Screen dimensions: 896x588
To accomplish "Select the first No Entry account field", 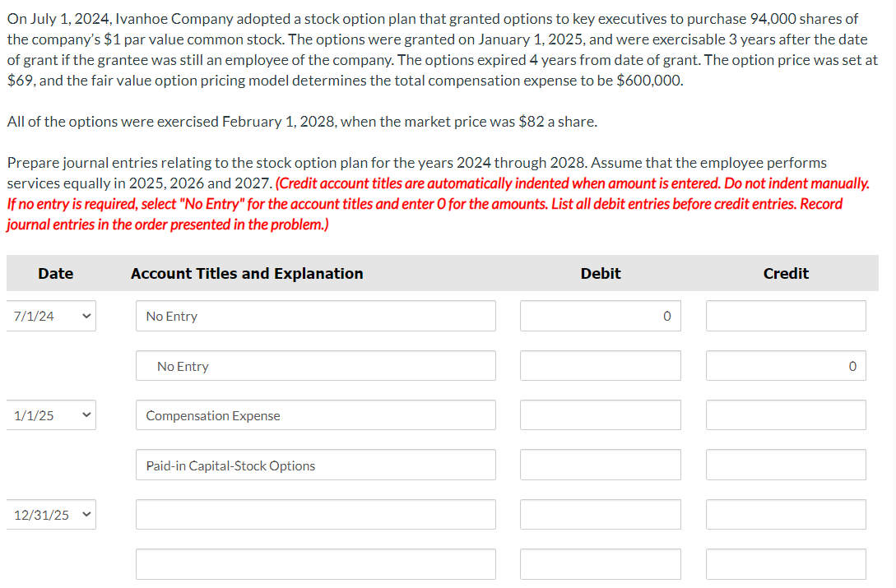I will click(x=315, y=316).
